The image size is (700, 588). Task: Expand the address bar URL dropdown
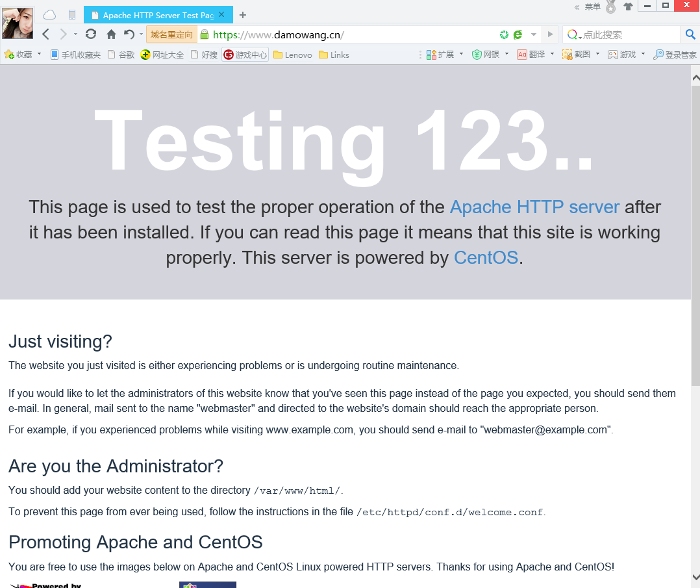point(534,34)
